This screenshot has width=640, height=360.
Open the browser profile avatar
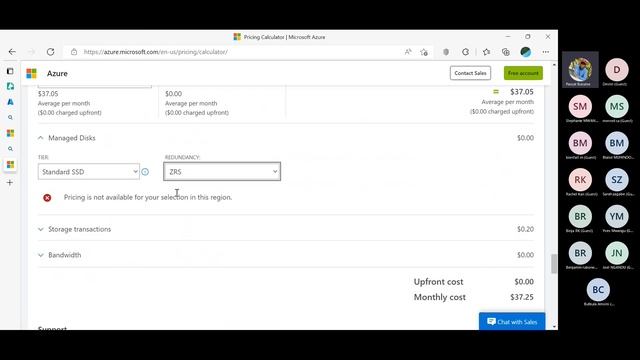pos(526,52)
